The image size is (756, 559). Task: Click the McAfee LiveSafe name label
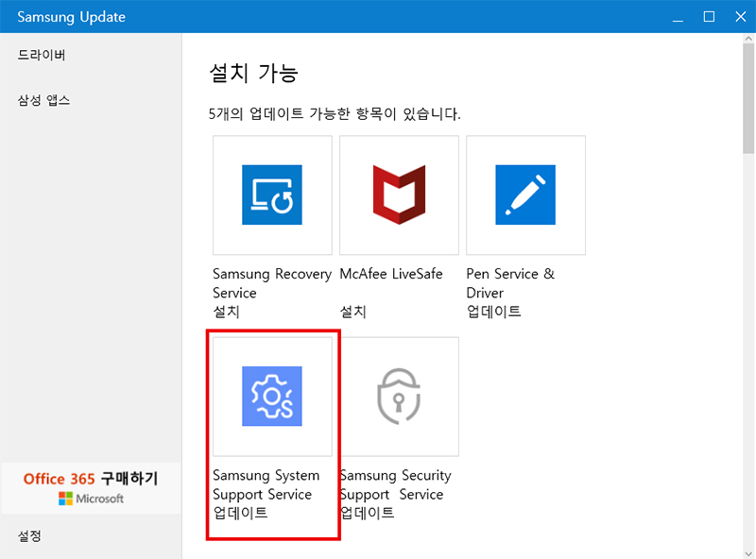(391, 274)
